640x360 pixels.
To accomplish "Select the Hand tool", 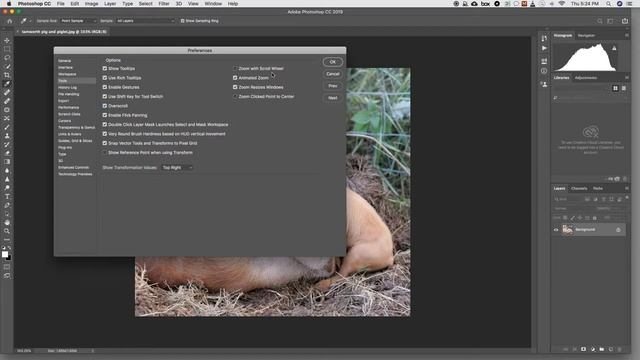I will (x=7, y=222).
